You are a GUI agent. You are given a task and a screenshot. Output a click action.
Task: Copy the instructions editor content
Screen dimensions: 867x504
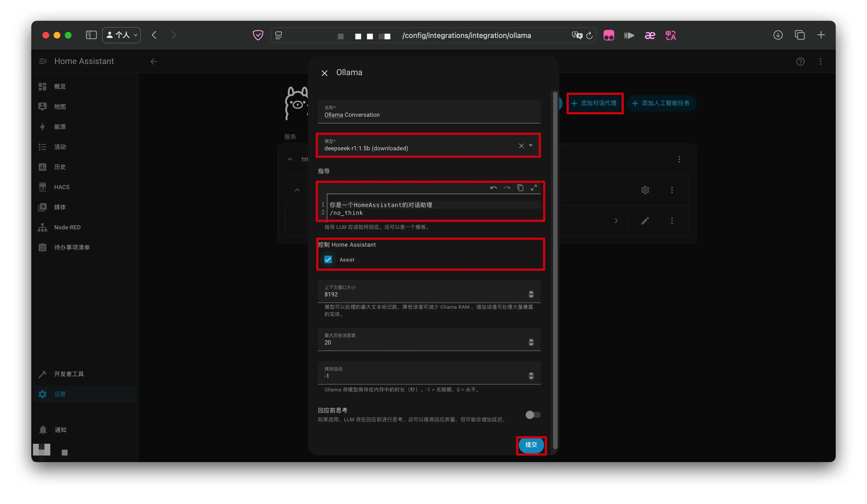[520, 188]
